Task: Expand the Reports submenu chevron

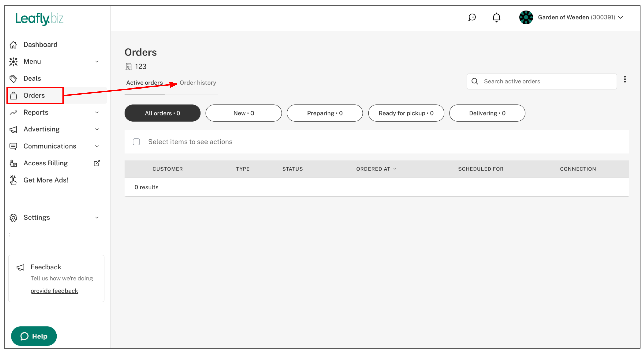Action: pos(97,113)
